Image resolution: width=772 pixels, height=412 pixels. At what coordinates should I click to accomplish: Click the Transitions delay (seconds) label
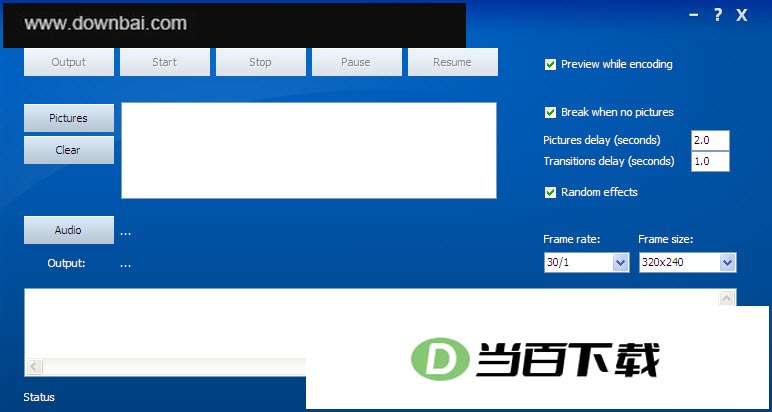click(609, 161)
